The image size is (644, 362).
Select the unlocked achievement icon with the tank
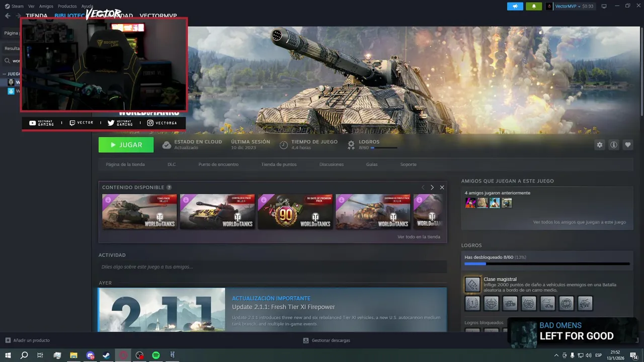pyautogui.click(x=510, y=303)
